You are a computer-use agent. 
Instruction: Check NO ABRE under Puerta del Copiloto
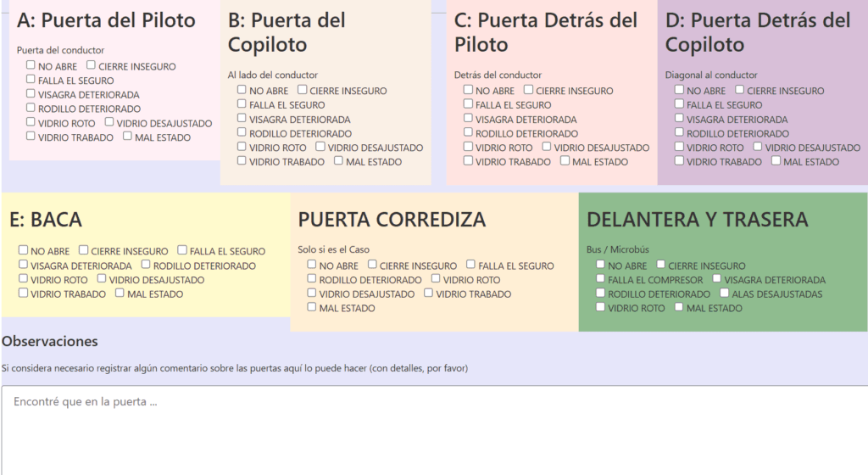pyautogui.click(x=242, y=90)
